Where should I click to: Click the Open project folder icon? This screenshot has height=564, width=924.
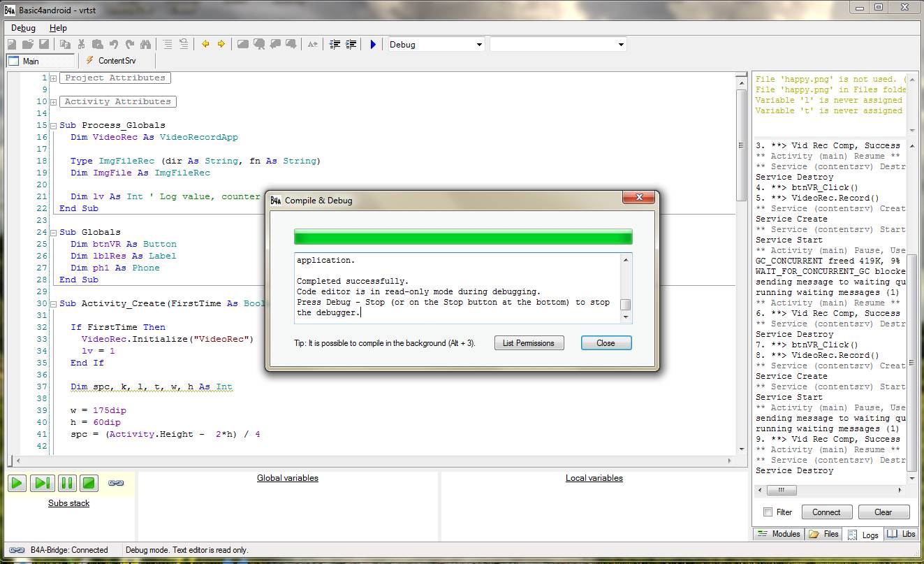[28, 44]
